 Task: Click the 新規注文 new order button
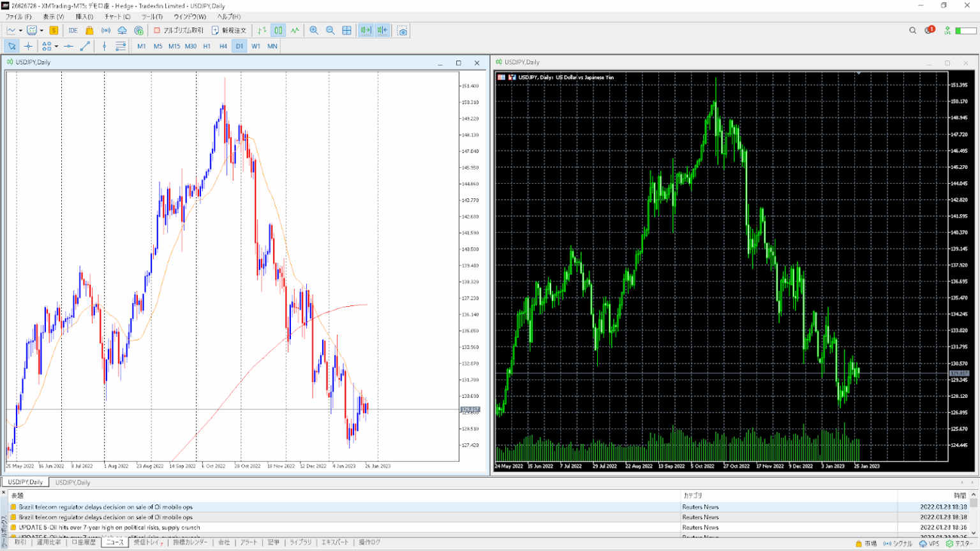click(229, 31)
